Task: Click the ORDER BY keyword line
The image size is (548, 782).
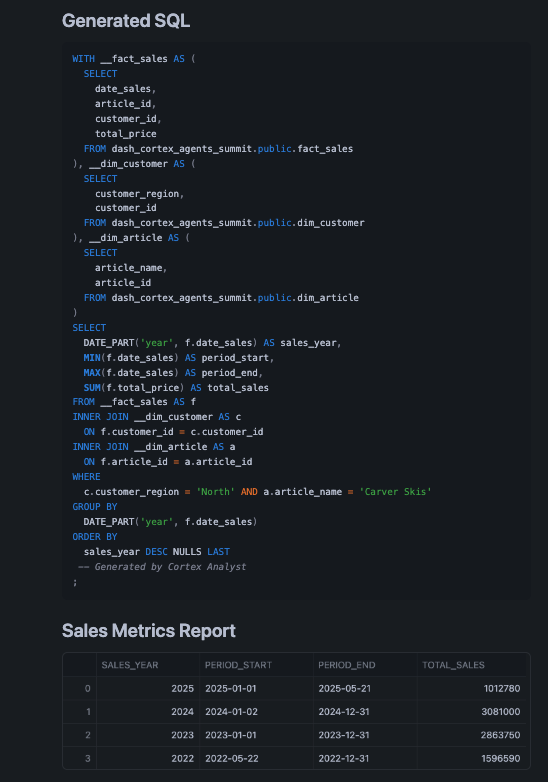Action: click(95, 537)
